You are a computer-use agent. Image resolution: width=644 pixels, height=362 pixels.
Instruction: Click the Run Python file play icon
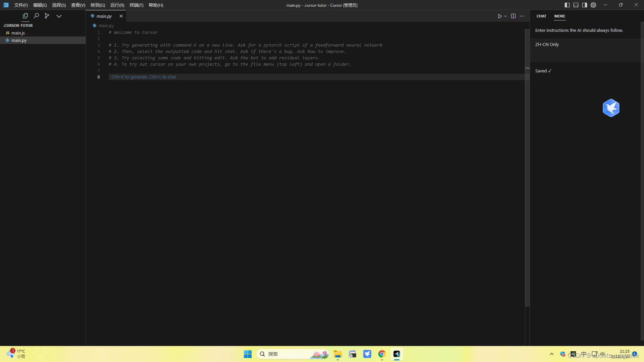(x=499, y=16)
